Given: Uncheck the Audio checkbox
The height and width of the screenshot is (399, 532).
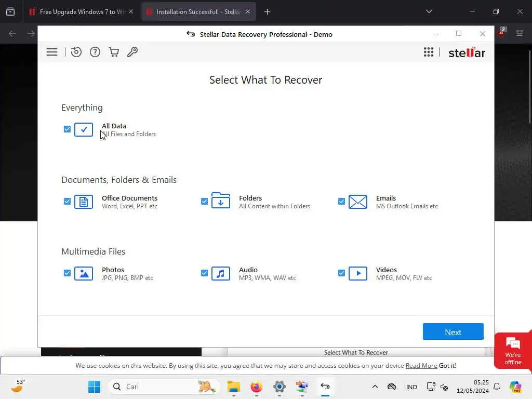Looking at the screenshot, I should tap(204, 273).
